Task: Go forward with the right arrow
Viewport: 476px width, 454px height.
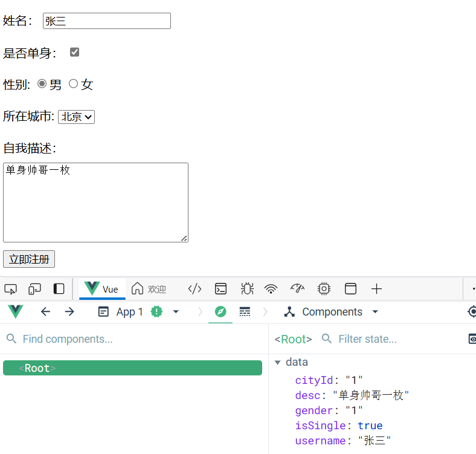Action: tap(69, 312)
